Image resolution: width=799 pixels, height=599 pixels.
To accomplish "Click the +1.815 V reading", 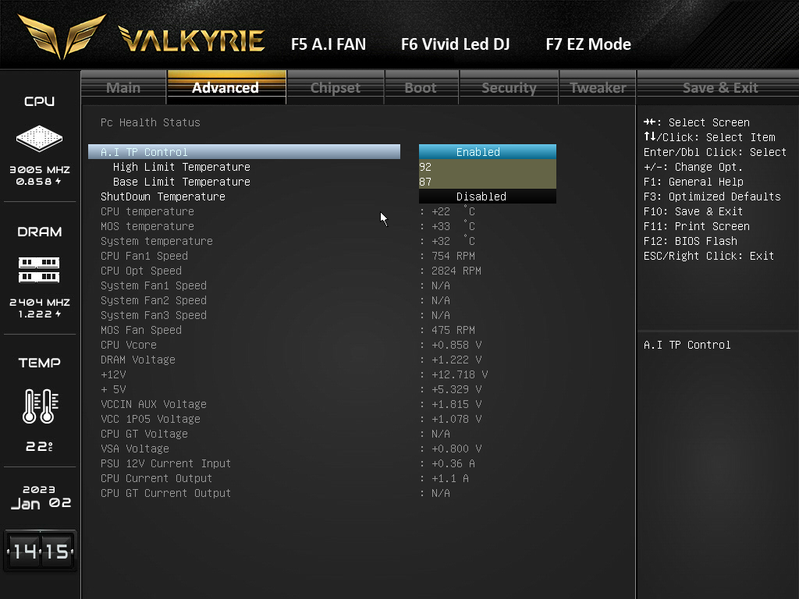I will (456, 404).
